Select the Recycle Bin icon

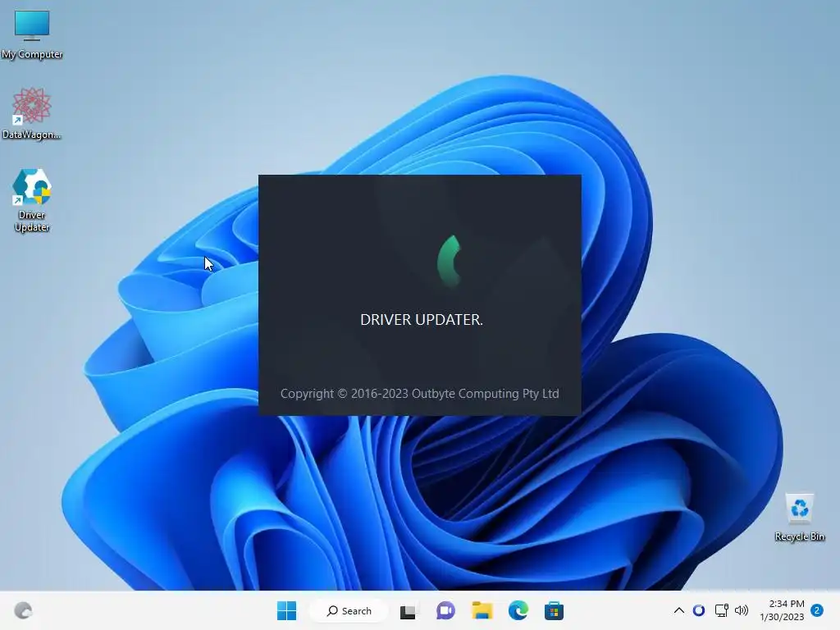coord(799,518)
